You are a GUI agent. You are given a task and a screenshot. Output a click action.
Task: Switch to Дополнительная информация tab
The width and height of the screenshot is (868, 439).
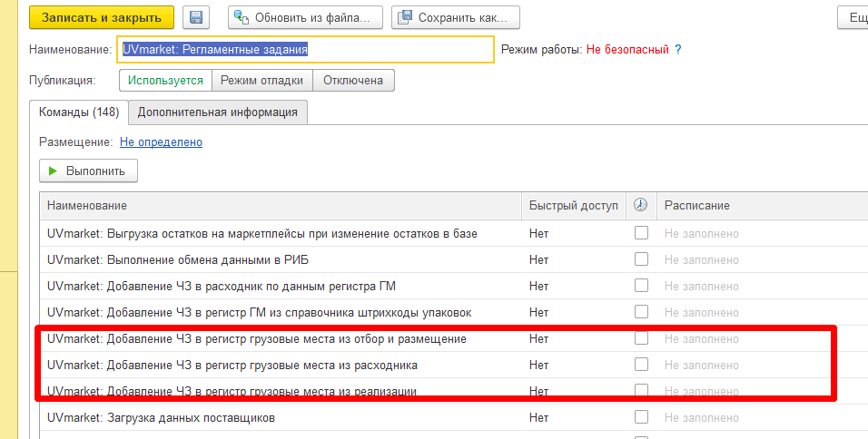point(218,112)
